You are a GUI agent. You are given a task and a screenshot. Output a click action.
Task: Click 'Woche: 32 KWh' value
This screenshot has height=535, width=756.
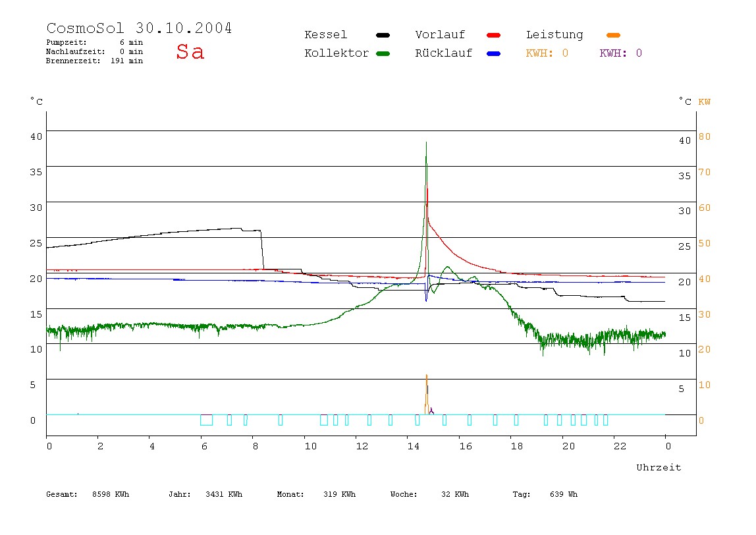(x=429, y=494)
